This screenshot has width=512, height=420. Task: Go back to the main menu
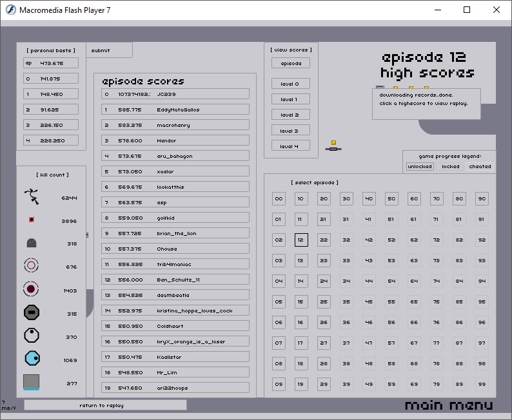[449, 405]
